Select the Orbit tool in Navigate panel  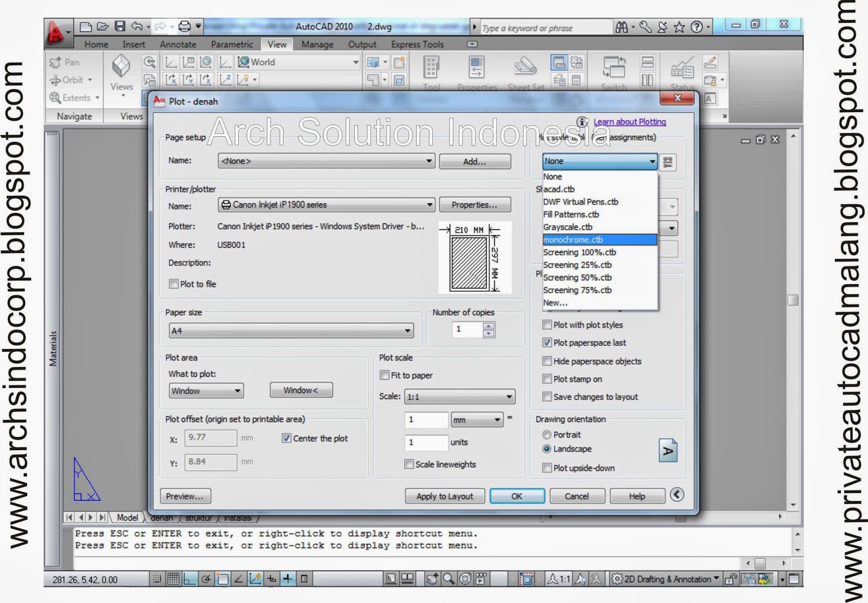(71, 80)
